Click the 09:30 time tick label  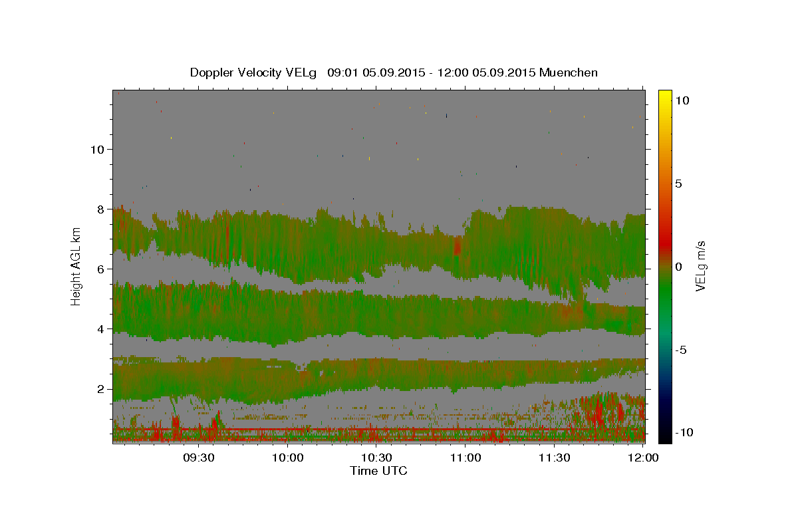[x=199, y=458]
